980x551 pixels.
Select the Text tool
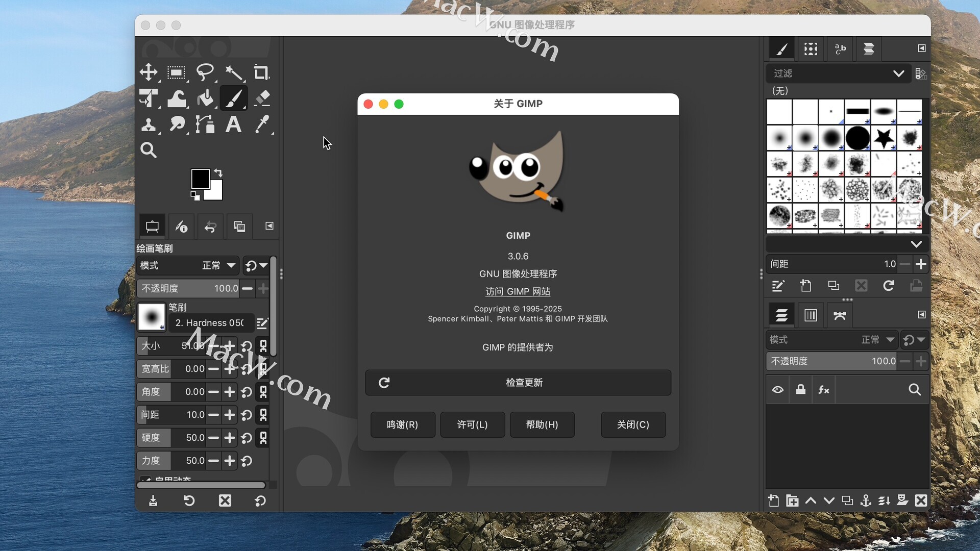[233, 124]
